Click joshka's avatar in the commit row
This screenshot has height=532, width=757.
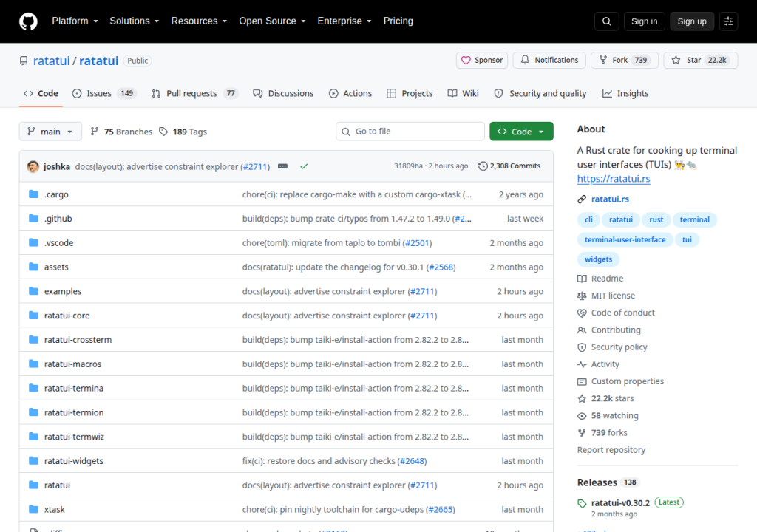pyautogui.click(x=33, y=166)
